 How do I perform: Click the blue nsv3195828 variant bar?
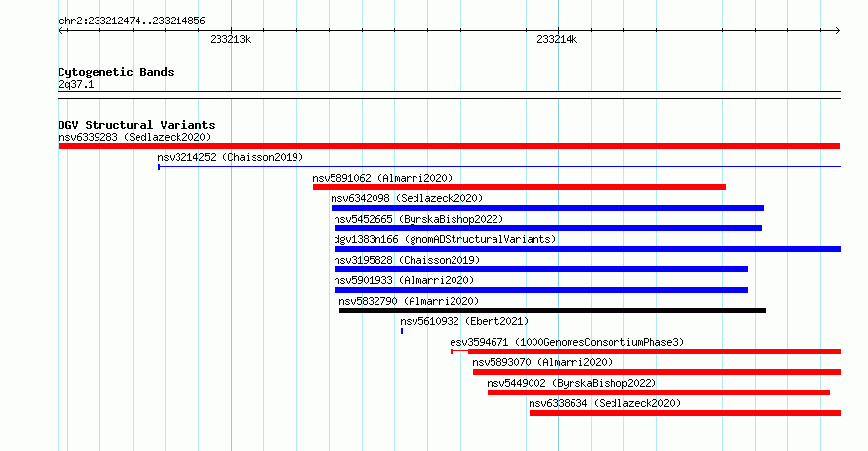pos(541,269)
